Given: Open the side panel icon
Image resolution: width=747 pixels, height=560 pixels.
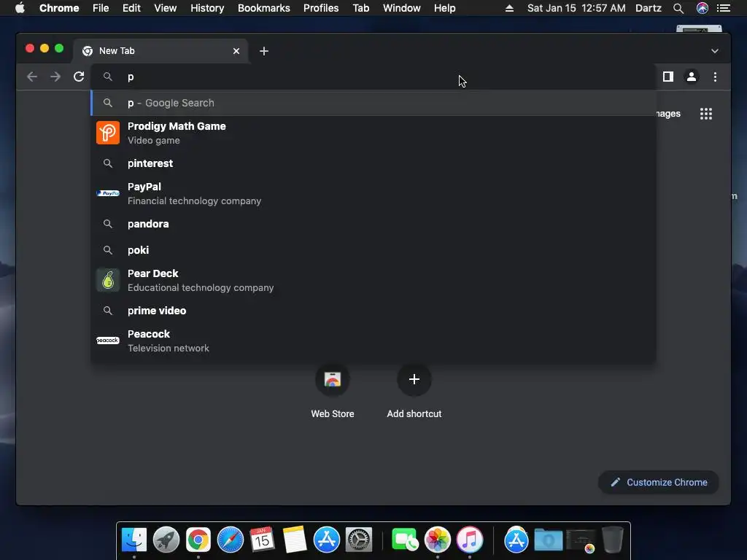Looking at the screenshot, I should pyautogui.click(x=668, y=77).
